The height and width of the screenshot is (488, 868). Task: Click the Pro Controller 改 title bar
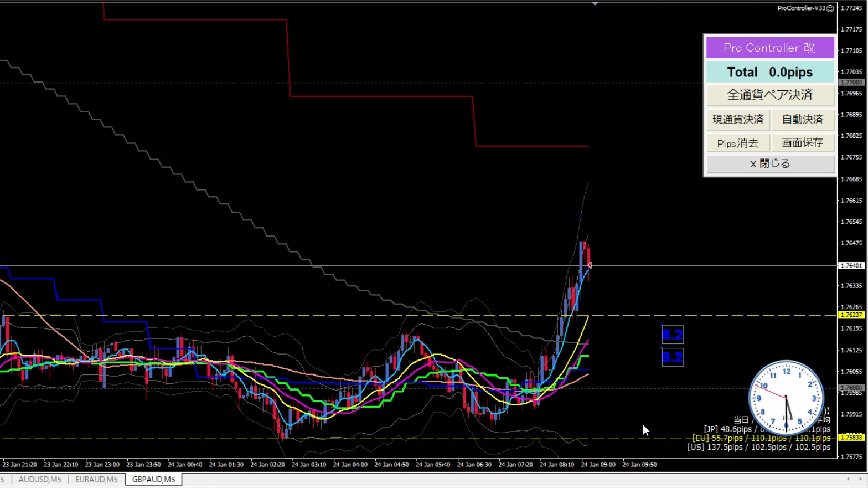[x=770, y=48]
